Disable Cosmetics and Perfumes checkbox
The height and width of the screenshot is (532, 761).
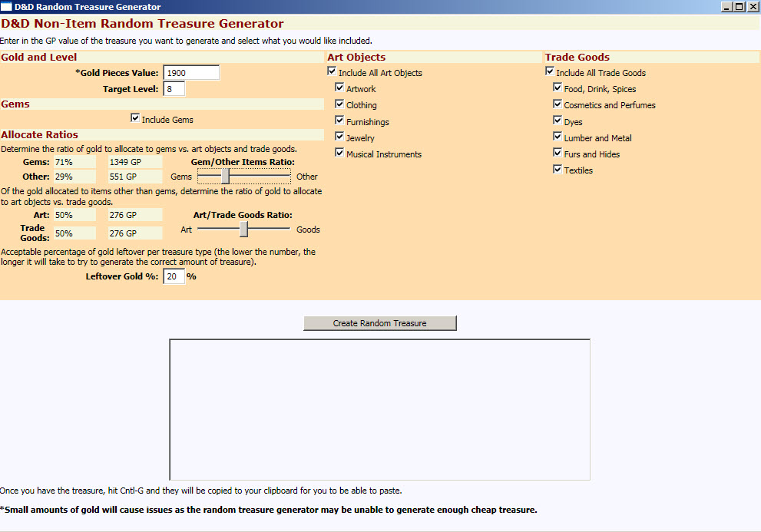(558, 104)
